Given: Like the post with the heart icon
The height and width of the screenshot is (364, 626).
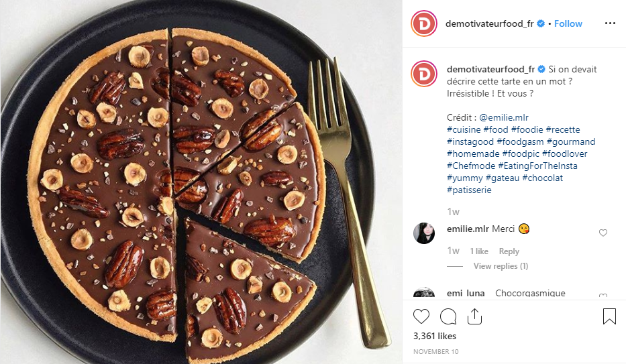Looking at the screenshot, I should (421, 316).
